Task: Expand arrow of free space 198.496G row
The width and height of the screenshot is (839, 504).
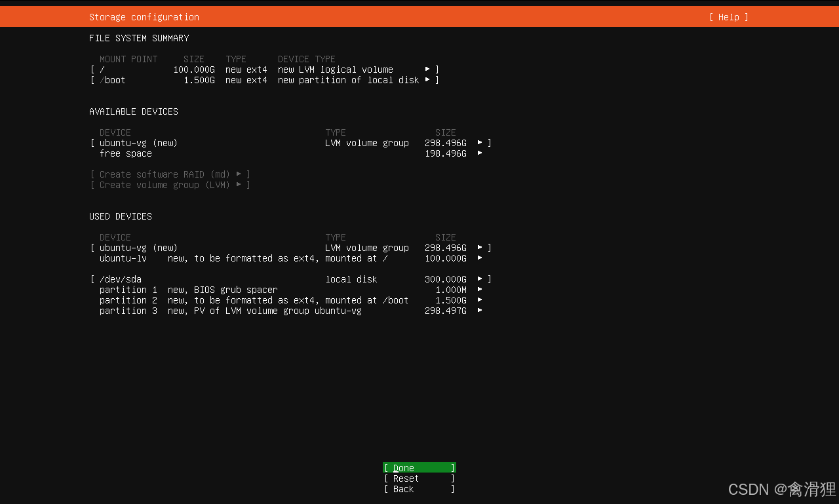Action: 480,153
